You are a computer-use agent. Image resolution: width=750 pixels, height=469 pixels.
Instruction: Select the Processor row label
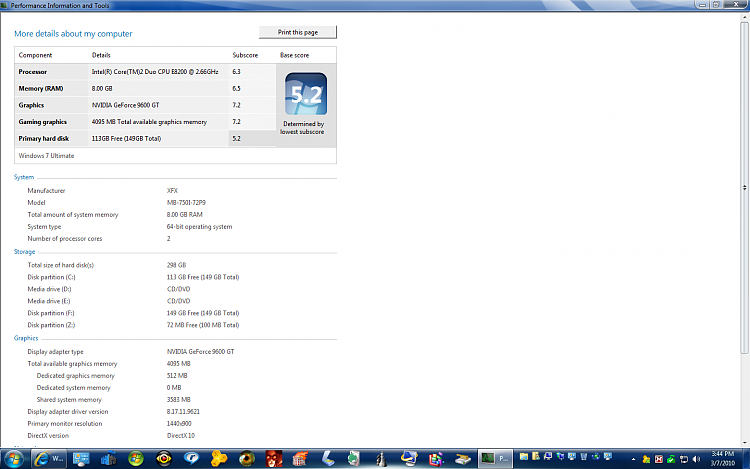point(33,72)
